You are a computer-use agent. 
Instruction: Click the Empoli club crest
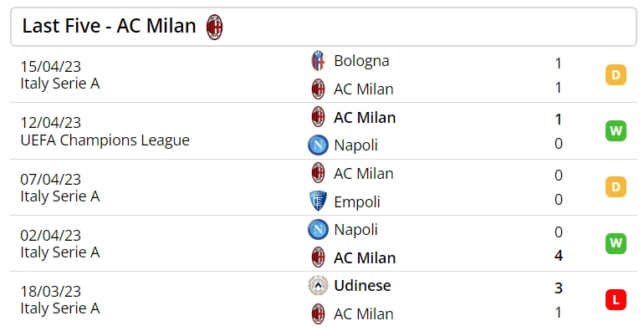pos(318,201)
